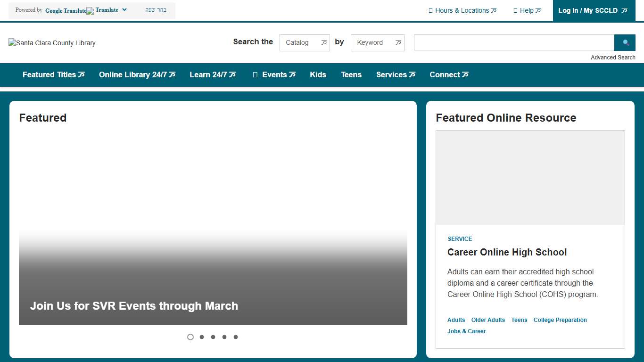644x362 pixels.
Task: Open the Keyword search type dropdown
Action: [x=377, y=42]
